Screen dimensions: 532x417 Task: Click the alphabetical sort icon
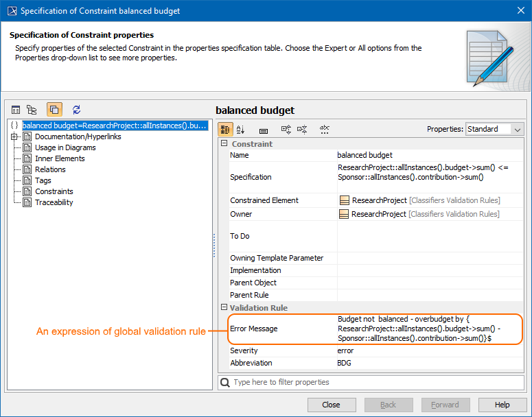coord(240,129)
